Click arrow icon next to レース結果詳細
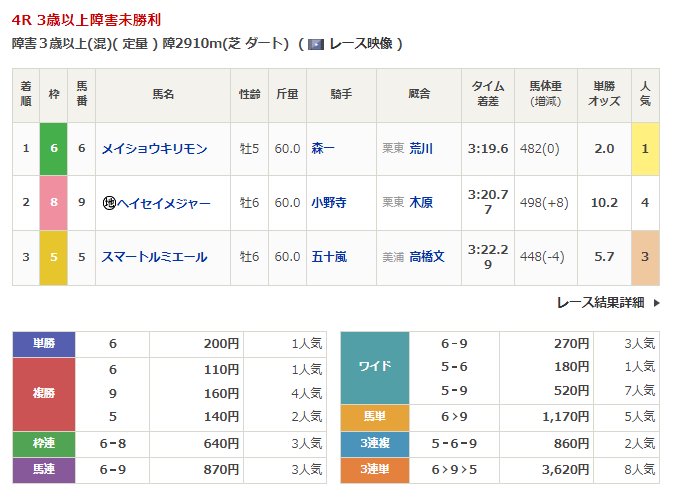Screen dimensions: 674x490 pos(656,302)
